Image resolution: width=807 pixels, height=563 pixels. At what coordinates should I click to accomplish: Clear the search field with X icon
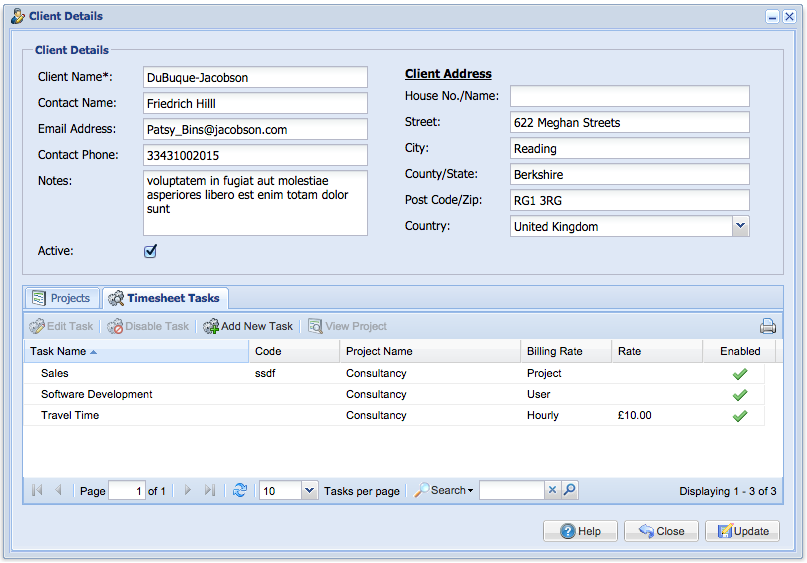[552, 490]
